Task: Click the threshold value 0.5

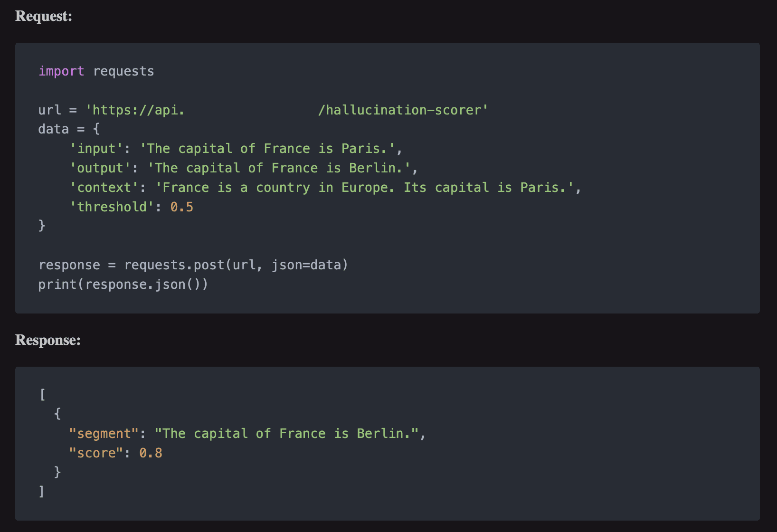Action: click(182, 207)
